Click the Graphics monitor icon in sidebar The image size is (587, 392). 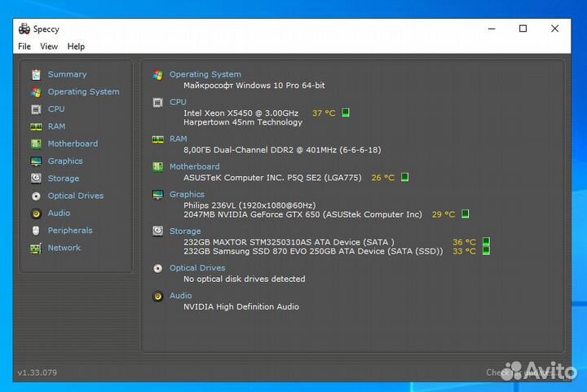point(36,161)
